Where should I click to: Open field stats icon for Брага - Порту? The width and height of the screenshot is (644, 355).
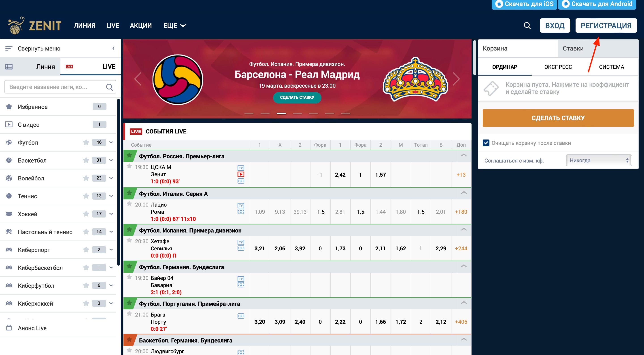click(x=241, y=316)
